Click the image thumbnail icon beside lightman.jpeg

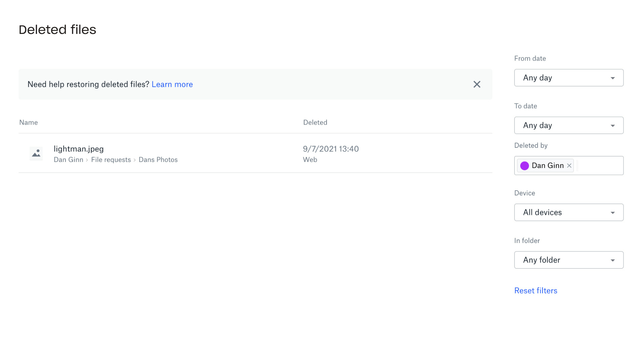[36, 154]
